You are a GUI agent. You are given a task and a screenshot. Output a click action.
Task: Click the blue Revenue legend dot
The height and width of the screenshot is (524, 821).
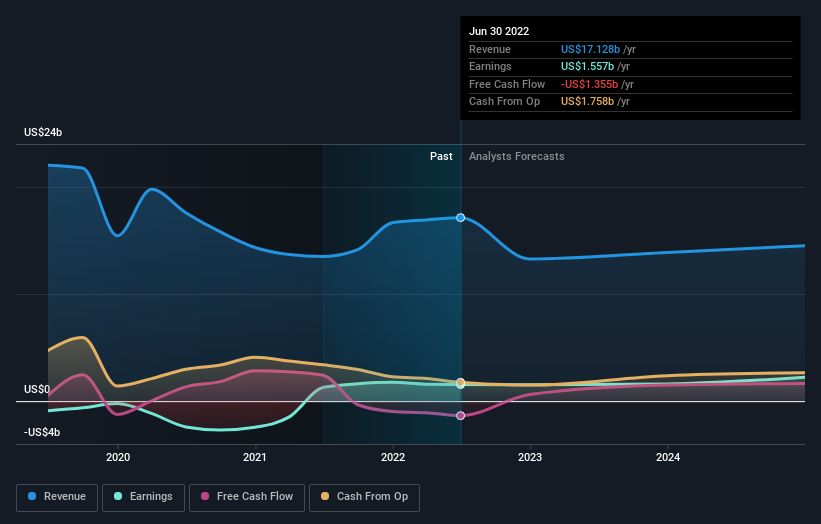32,496
